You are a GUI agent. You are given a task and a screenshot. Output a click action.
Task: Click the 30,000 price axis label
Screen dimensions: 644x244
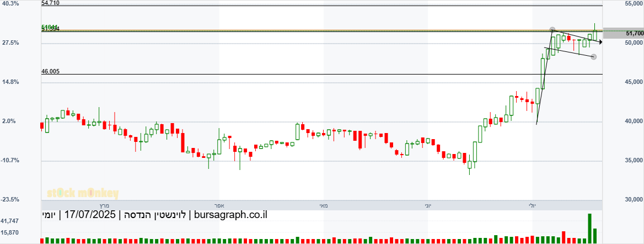pyautogui.click(x=635, y=200)
